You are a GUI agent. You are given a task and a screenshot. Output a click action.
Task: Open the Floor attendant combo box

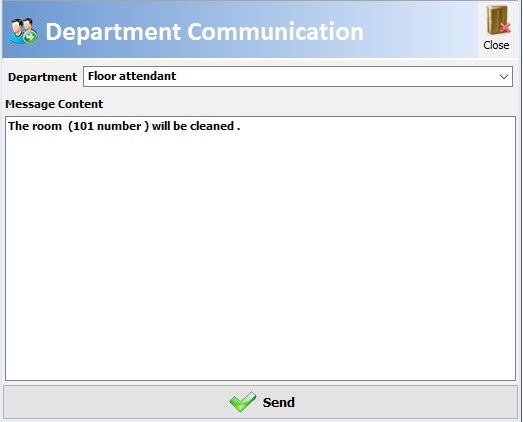(298, 76)
